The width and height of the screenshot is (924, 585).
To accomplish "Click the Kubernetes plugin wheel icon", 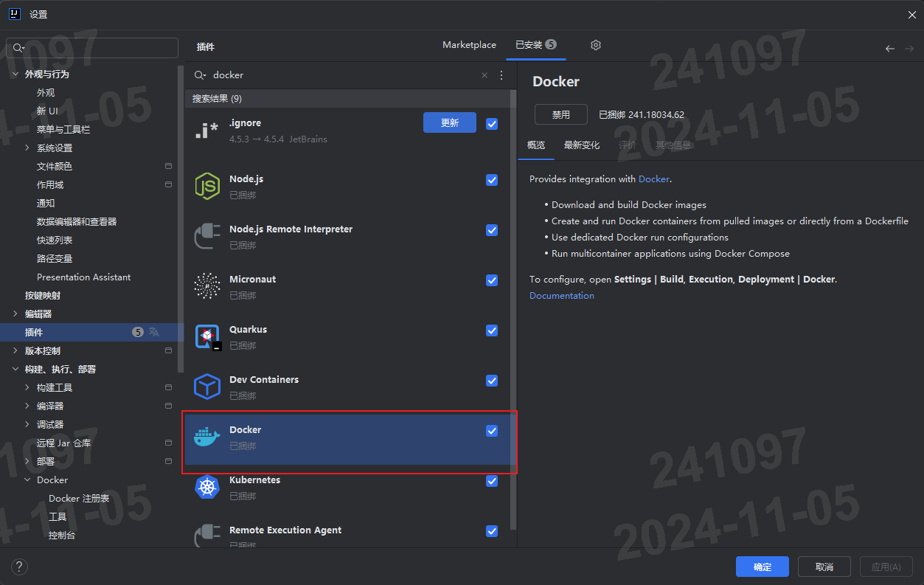I will 207,487.
